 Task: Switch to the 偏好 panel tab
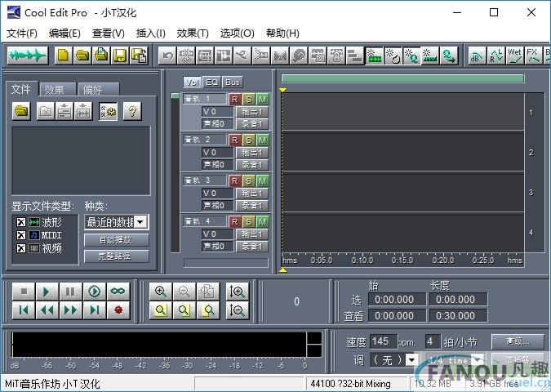pyautogui.click(x=99, y=90)
